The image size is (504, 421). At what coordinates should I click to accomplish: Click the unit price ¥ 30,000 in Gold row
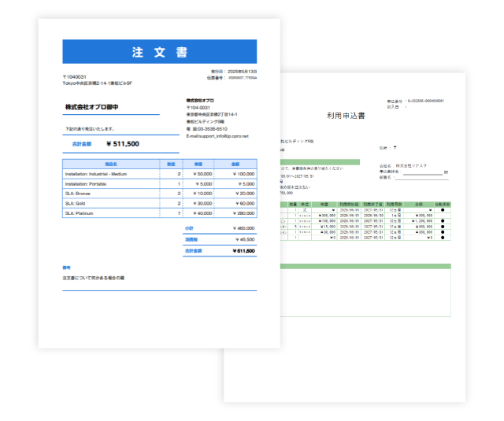click(202, 204)
